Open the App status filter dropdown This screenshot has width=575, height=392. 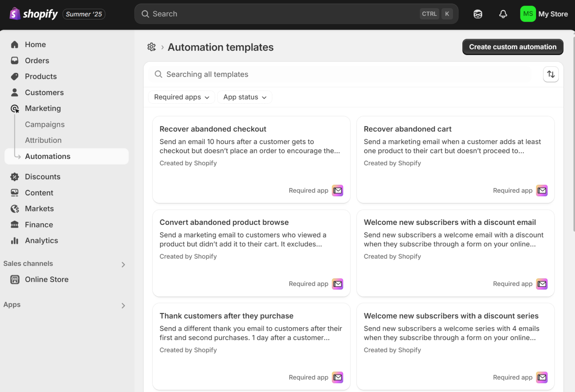point(245,97)
